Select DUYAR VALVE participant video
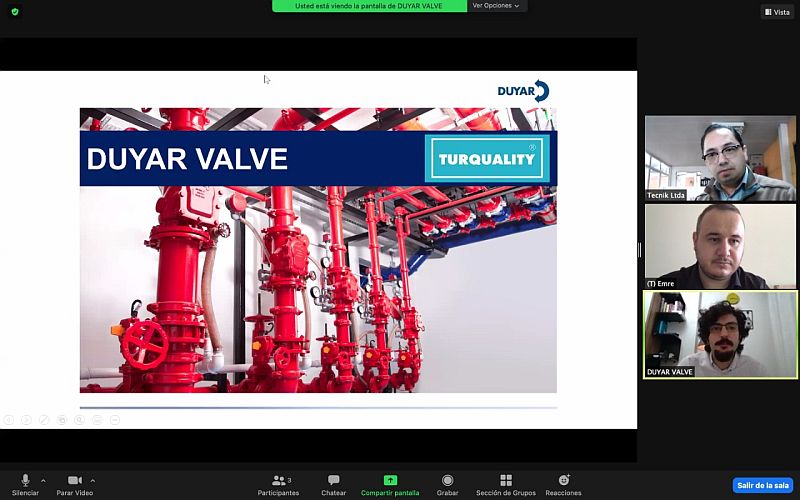This screenshot has height=500, width=800. (x=720, y=335)
